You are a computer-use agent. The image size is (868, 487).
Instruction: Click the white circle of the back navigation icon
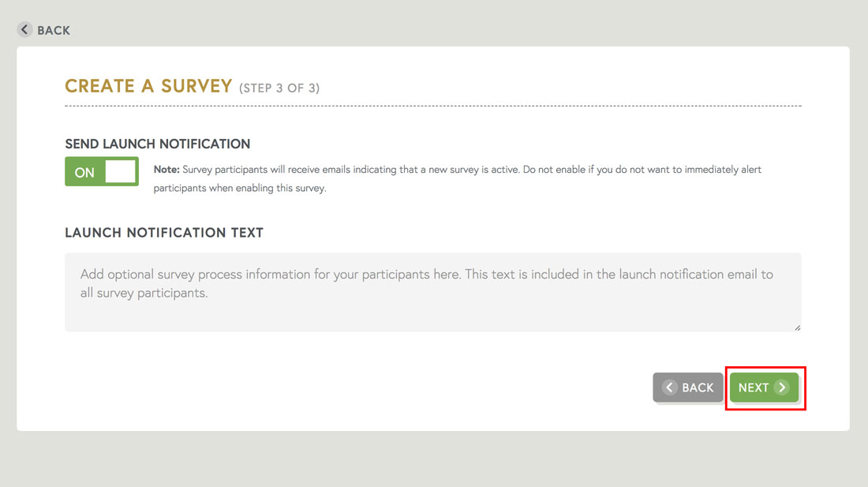[24, 29]
